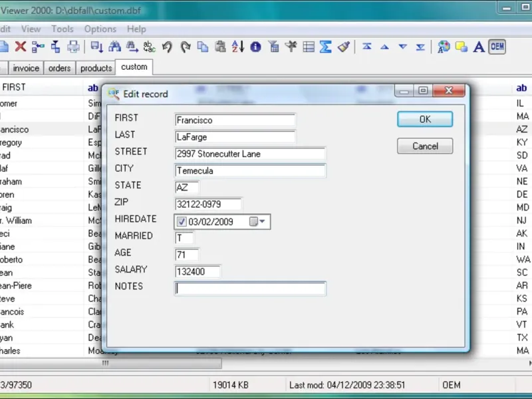Switch to the orders tab
The image size is (532, 399).
(x=59, y=68)
